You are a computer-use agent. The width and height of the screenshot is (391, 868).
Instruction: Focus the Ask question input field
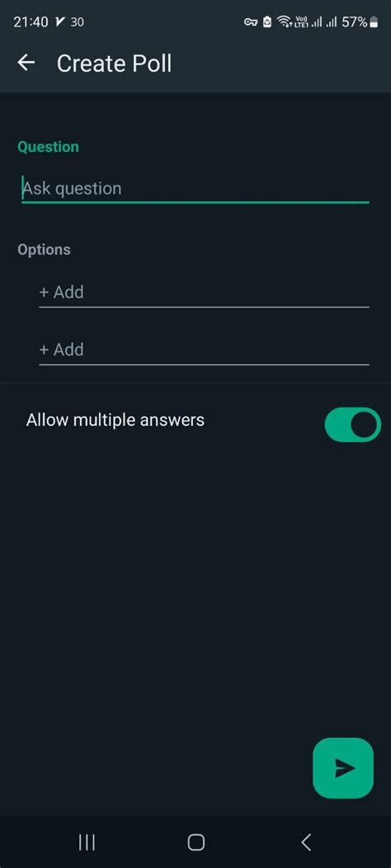pyautogui.click(x=195, y=189)
